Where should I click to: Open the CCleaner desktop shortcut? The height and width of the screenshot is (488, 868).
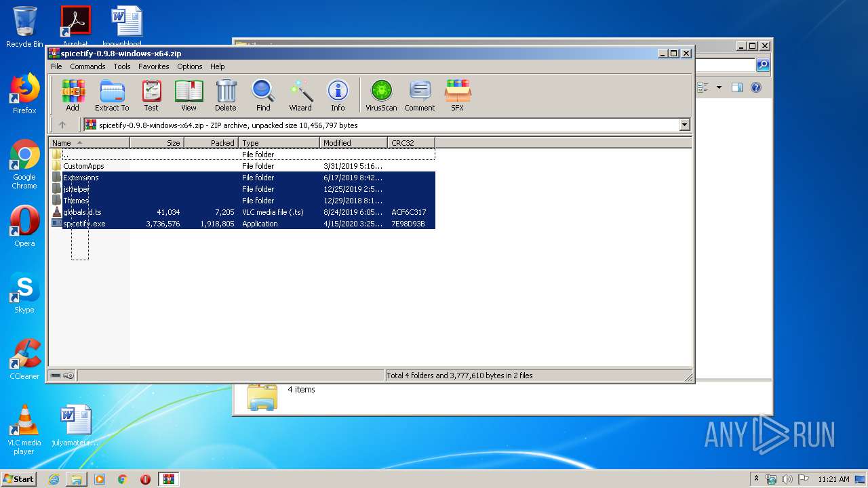24,359
